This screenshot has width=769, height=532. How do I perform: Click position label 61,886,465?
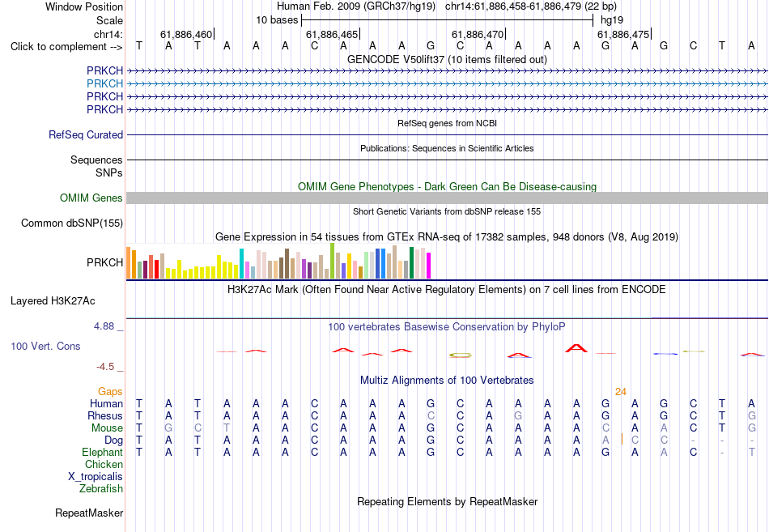pos(332,34)
